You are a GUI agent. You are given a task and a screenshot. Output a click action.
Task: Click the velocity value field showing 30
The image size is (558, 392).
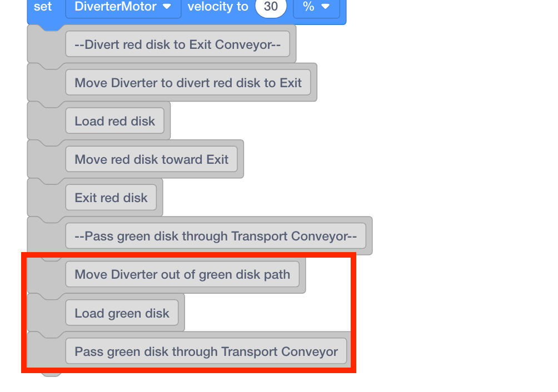(271, 7)
